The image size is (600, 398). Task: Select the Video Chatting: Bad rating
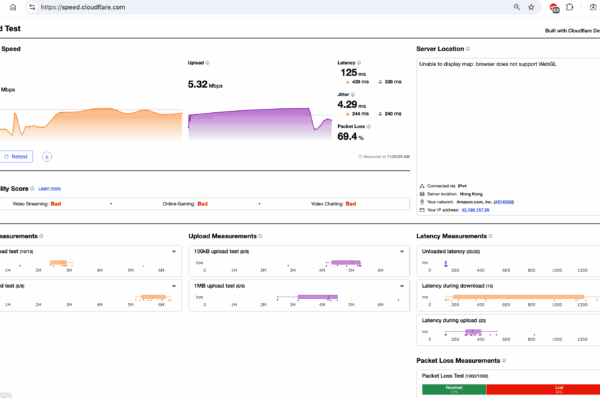point(333,204)
